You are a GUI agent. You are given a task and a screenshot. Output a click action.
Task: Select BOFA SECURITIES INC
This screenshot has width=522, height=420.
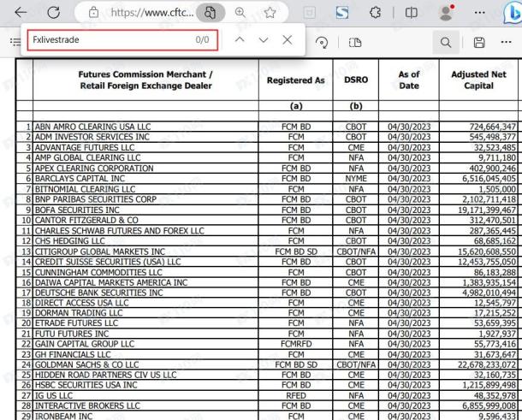77,210
